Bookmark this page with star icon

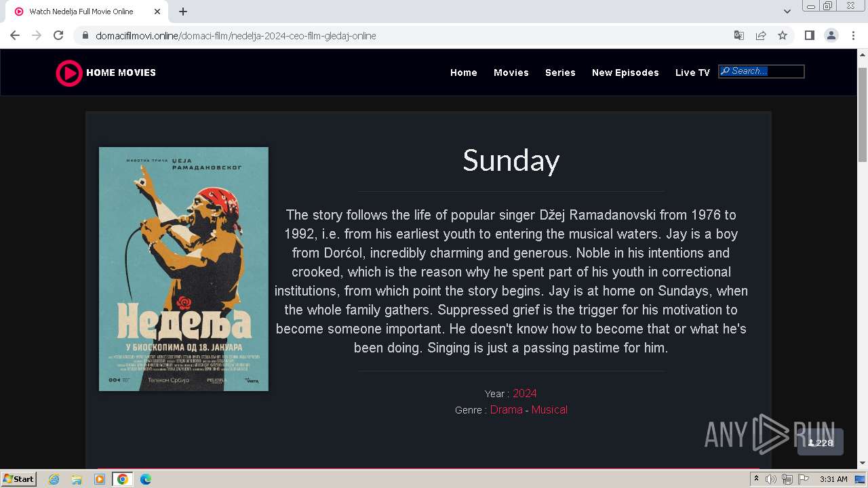[x=783, y=35]
